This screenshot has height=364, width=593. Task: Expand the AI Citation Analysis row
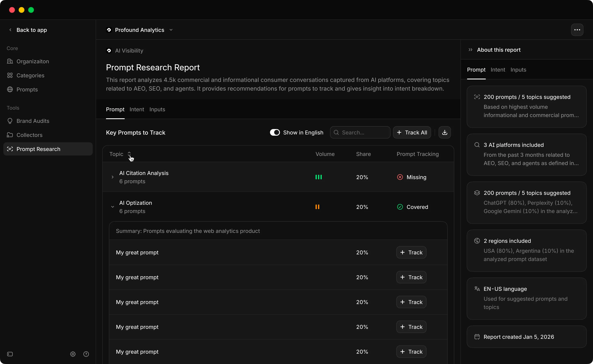112,177
